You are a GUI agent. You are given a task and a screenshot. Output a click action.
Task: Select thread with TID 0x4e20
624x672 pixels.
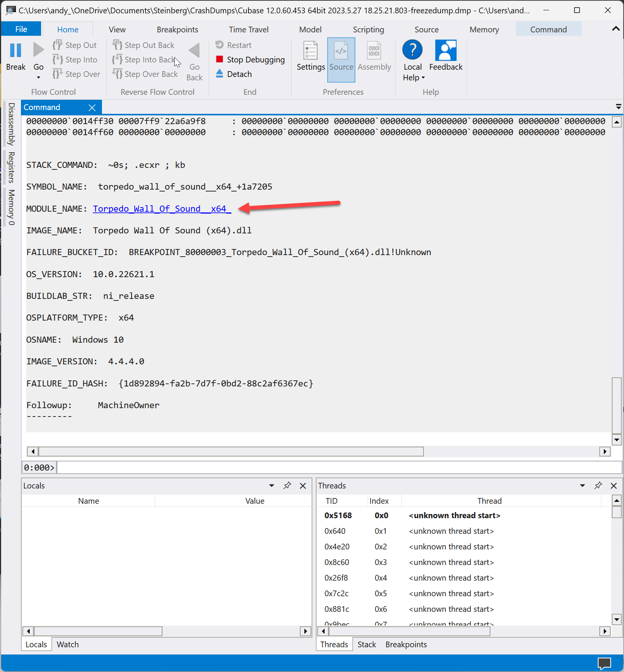tap(464, 547)
